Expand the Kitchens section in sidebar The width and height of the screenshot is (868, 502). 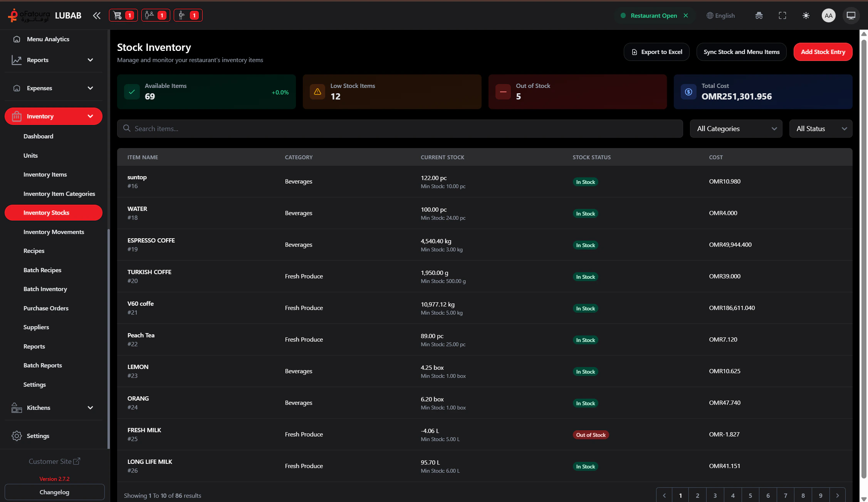53,408
